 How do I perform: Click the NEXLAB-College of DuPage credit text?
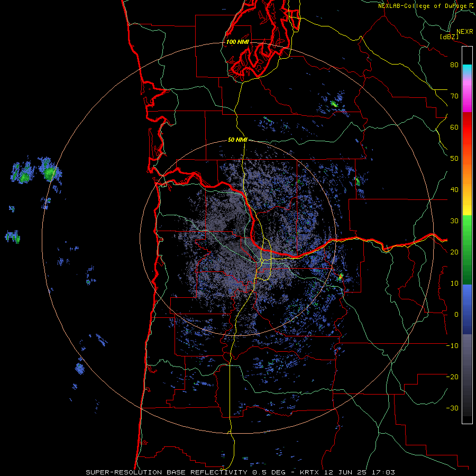426,6
